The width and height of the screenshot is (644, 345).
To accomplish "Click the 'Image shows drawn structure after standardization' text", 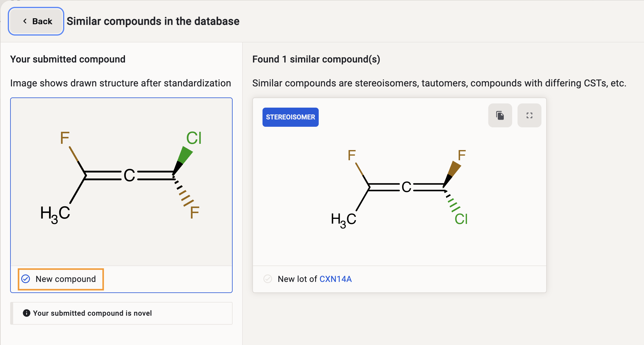I will [120, 83].
